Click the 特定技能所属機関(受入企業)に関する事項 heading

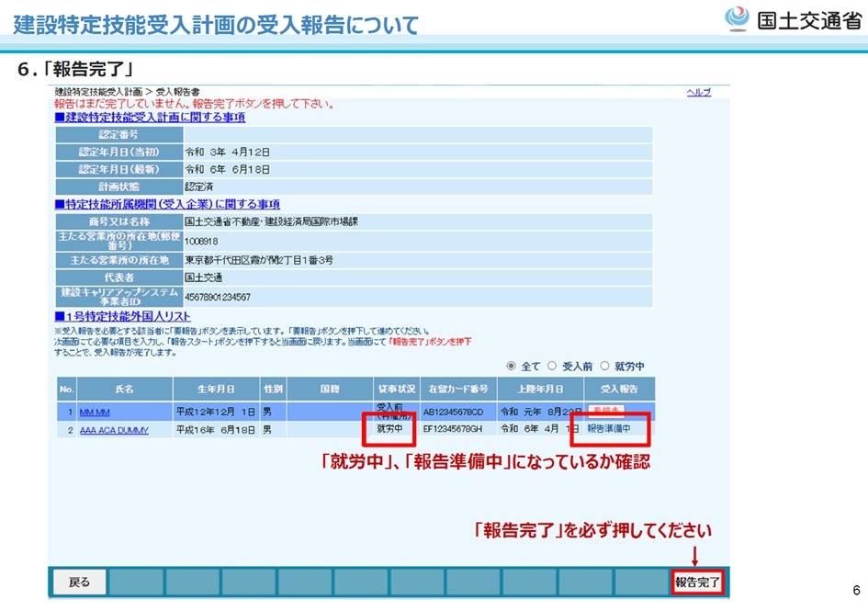[x=167, y=204]
